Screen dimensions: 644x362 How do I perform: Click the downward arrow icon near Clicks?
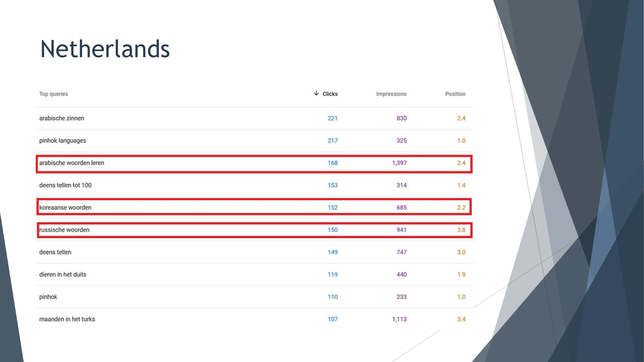(317, 94)
